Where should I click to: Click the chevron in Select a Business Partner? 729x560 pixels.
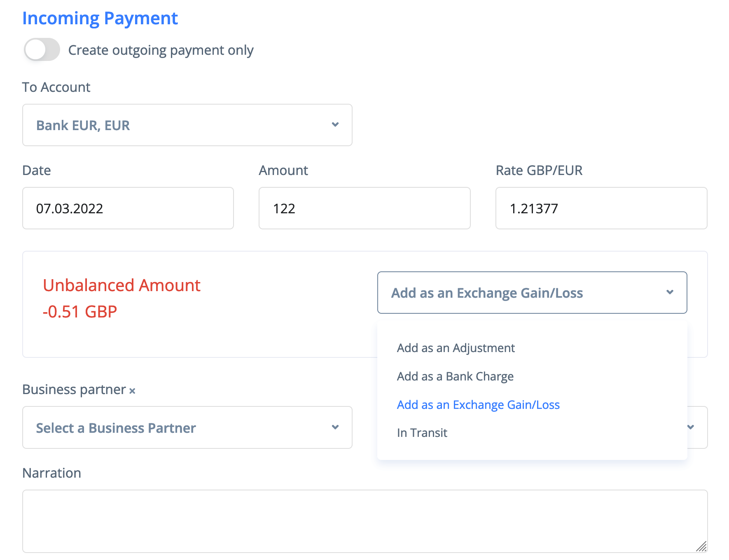pyautogui.click(x=335, y=427)
